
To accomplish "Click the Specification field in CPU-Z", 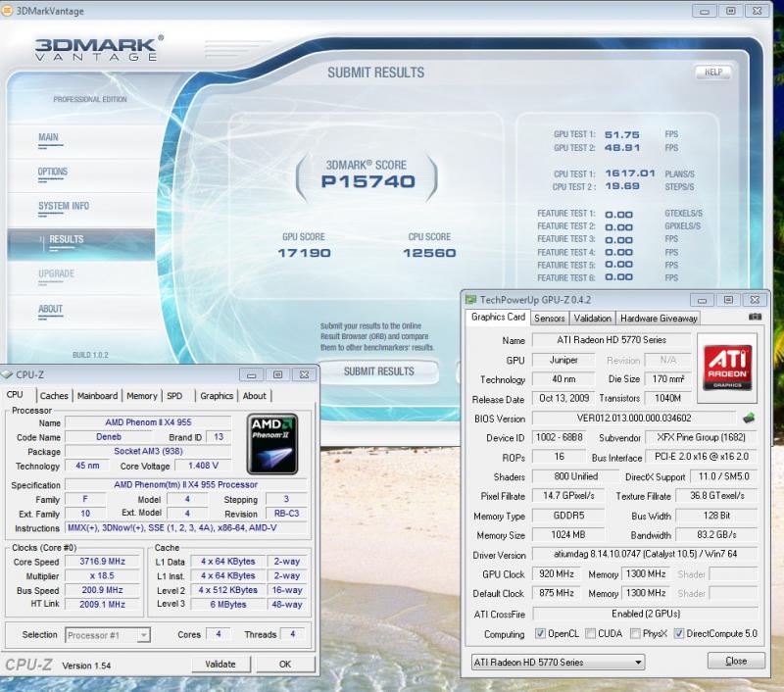I will 185,484.
